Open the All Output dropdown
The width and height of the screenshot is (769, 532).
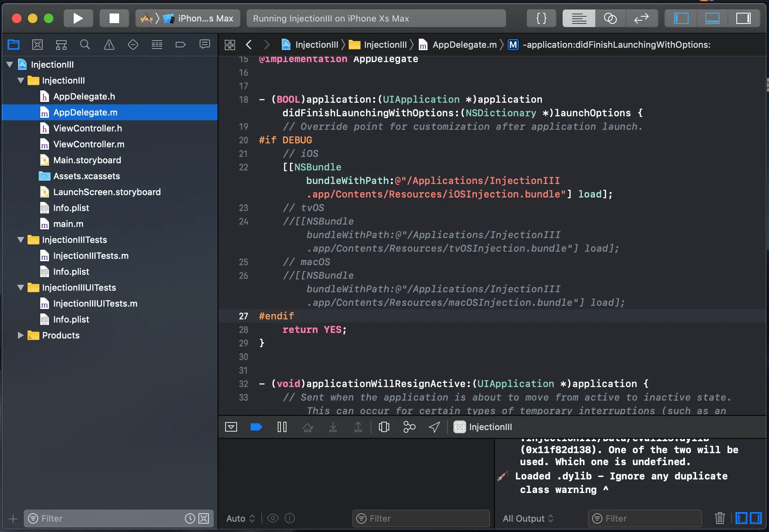(x=528, y=518)
